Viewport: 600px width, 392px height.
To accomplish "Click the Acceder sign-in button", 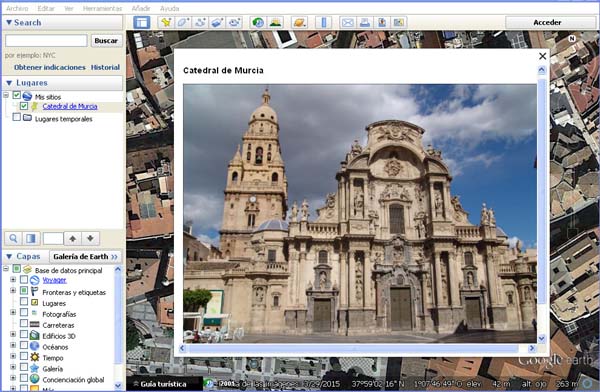I will click(x=547, y=23).
